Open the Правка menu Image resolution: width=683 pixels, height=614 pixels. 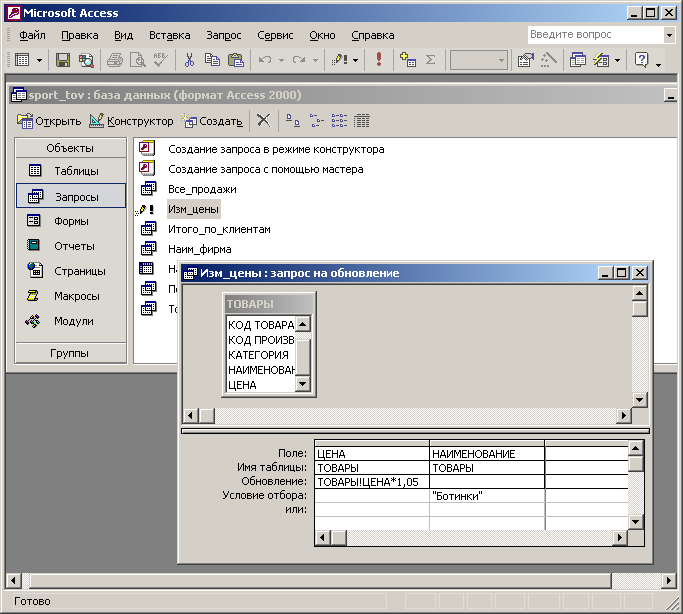[x=80, y=35]
